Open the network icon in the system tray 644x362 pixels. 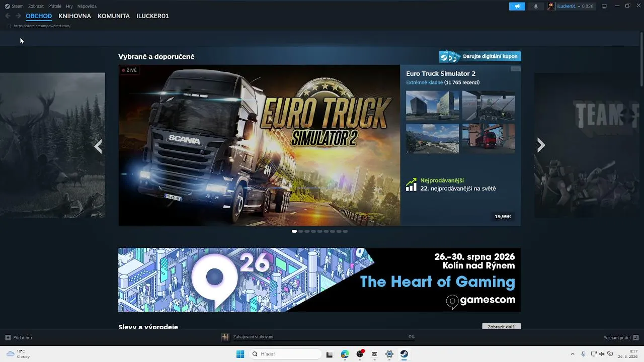pyautogui.click(x=594, y=354)
